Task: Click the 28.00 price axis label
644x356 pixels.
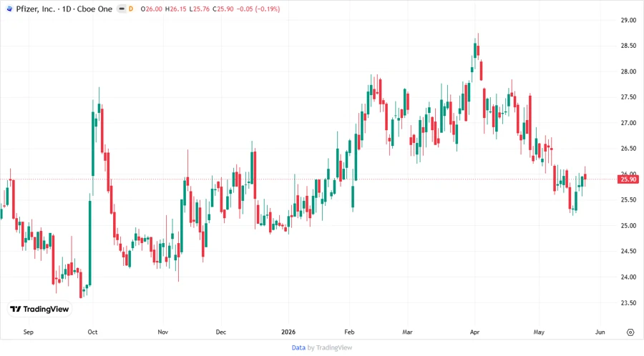Action: pyautogui.click(x=628, y=71)
